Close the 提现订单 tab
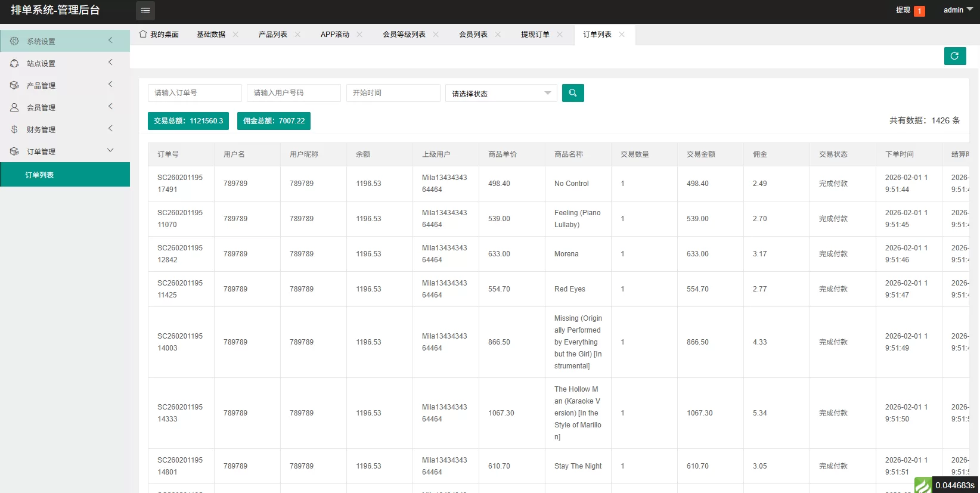This screenshot has width=980, height=493. coord(560,35)
